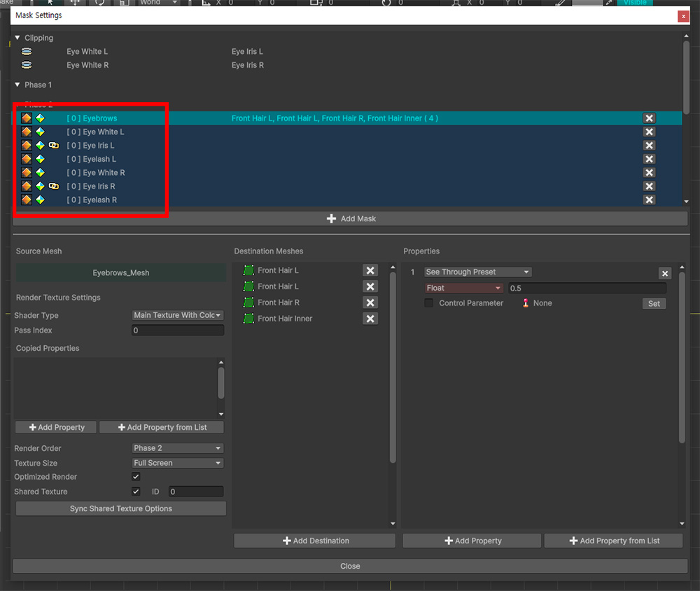Click the Eyebrows_Mesh source mesh button
The width and height of the screenshot is (700, 591).
(x=121, y=273)
